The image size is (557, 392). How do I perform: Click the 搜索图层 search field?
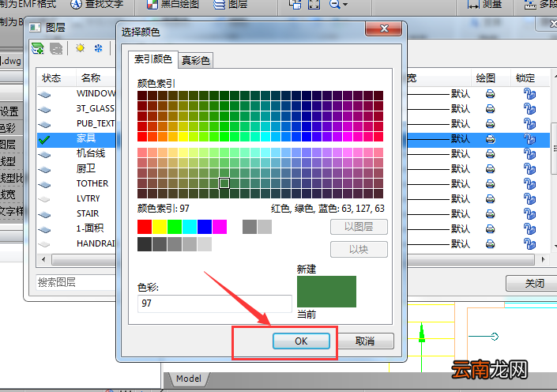(x=75, y=282)
